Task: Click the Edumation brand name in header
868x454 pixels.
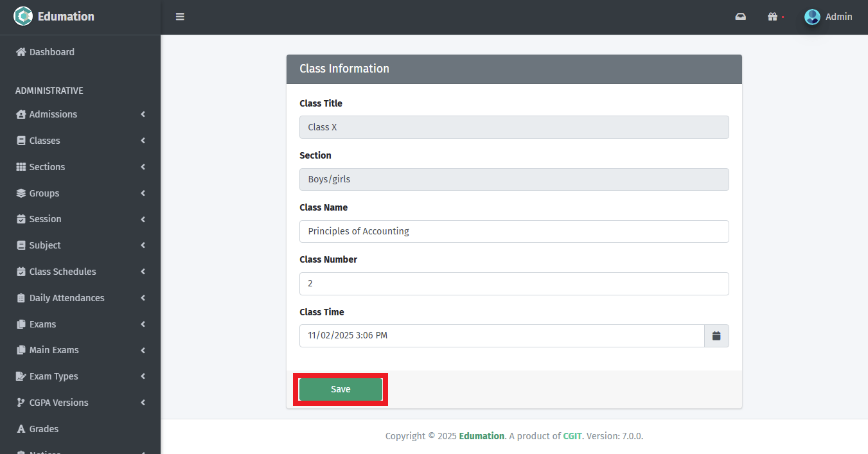Action: click(x=66, y=17)
